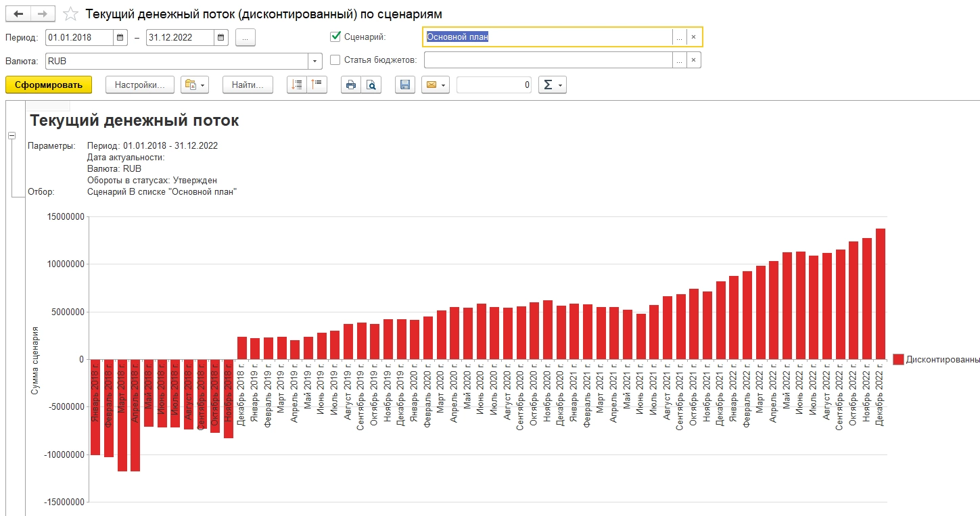Open calendar for period end date

220,38
